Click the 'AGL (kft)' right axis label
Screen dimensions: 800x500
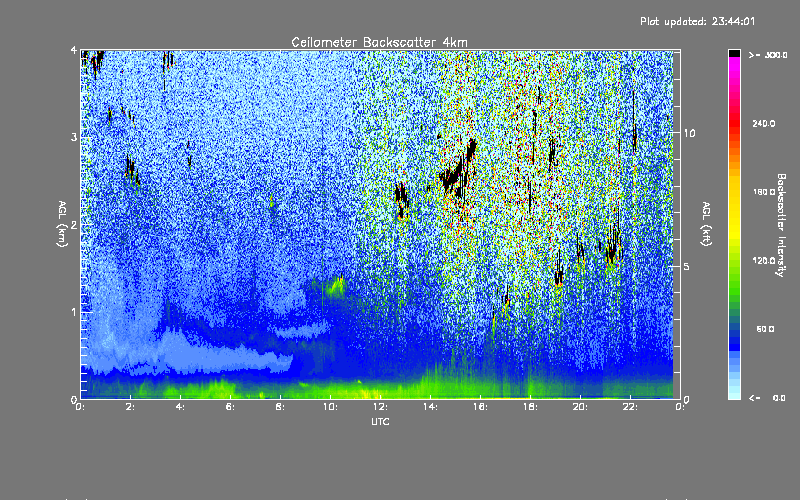pyautogui.click(x=706, y=224)
